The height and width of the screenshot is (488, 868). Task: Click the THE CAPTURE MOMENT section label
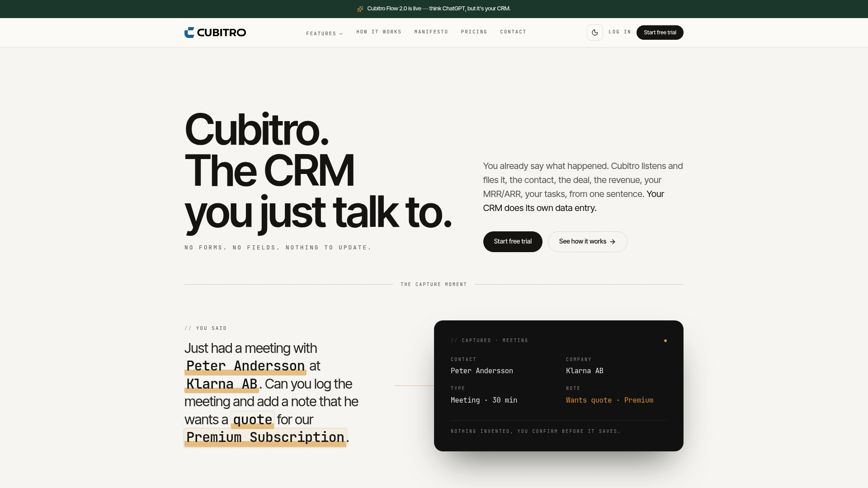click(x=434, y=285)
